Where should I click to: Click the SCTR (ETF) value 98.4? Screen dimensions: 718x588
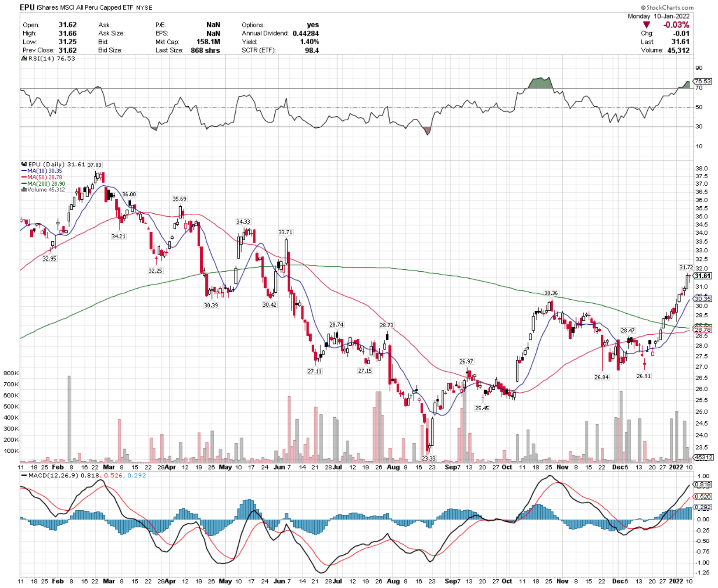click(x=312, y=50)
